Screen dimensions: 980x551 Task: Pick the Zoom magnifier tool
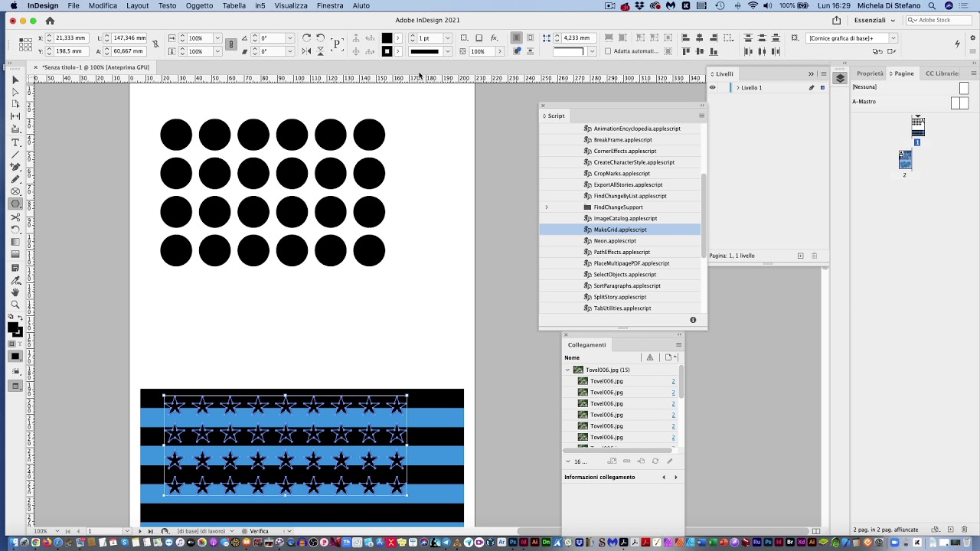point(15,305)
